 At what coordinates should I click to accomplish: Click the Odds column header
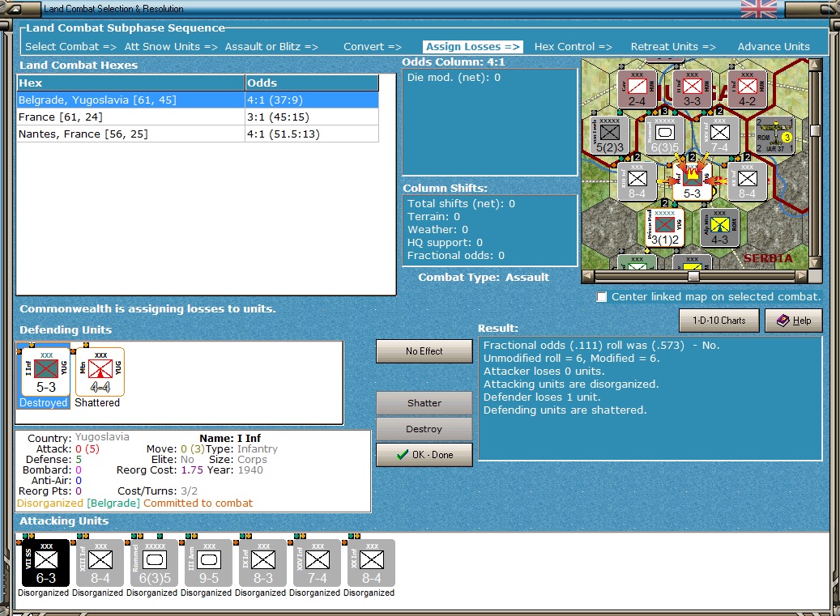tap(312, 83)
